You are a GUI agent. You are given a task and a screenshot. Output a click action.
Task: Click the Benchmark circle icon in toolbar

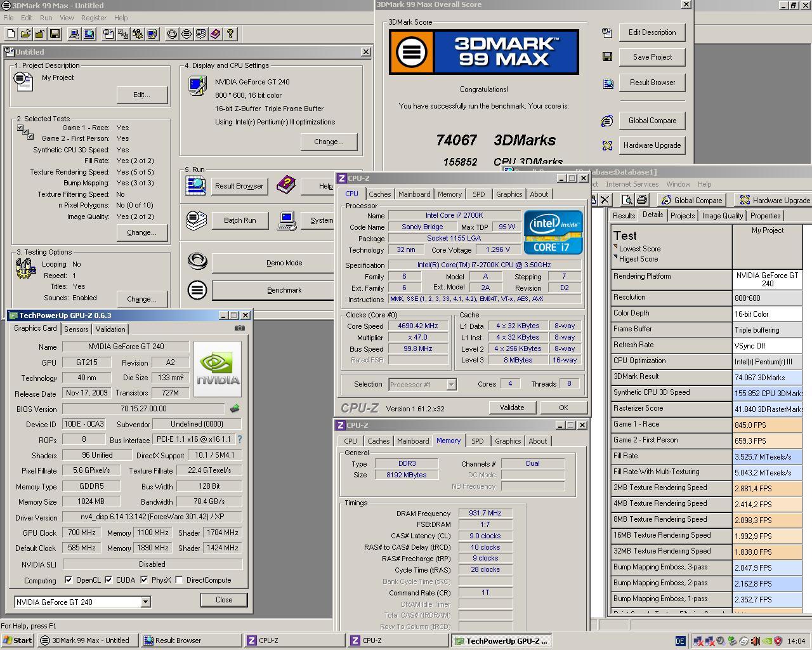coord(187,34)
